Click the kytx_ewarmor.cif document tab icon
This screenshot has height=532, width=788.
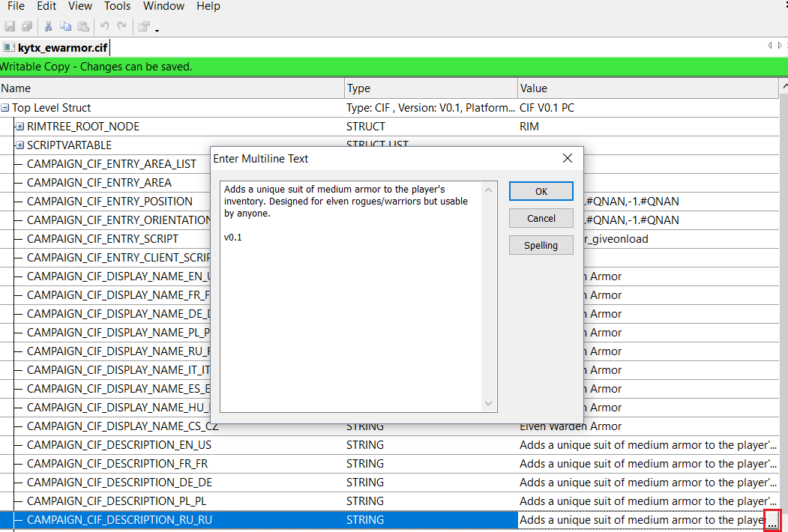coord(9,48)
